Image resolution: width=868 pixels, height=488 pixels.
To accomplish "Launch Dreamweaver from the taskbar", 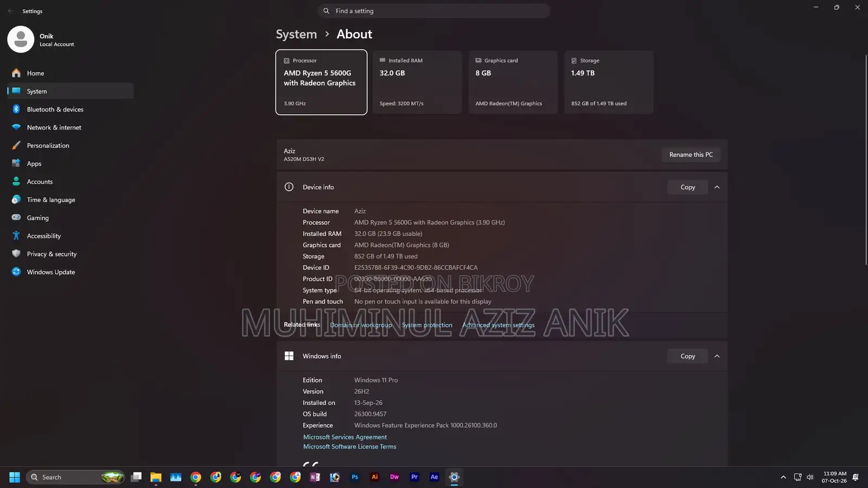I will [394, 477].
